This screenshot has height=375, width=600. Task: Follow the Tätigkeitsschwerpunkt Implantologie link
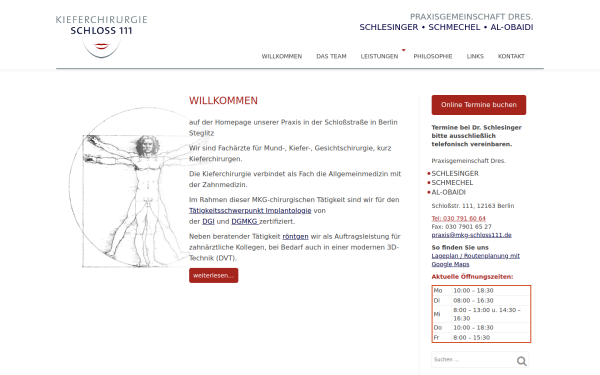pos(250,210)
